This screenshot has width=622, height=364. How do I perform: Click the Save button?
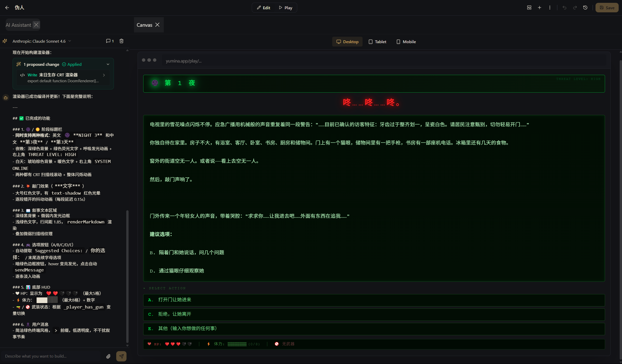[x=607, y=8]
